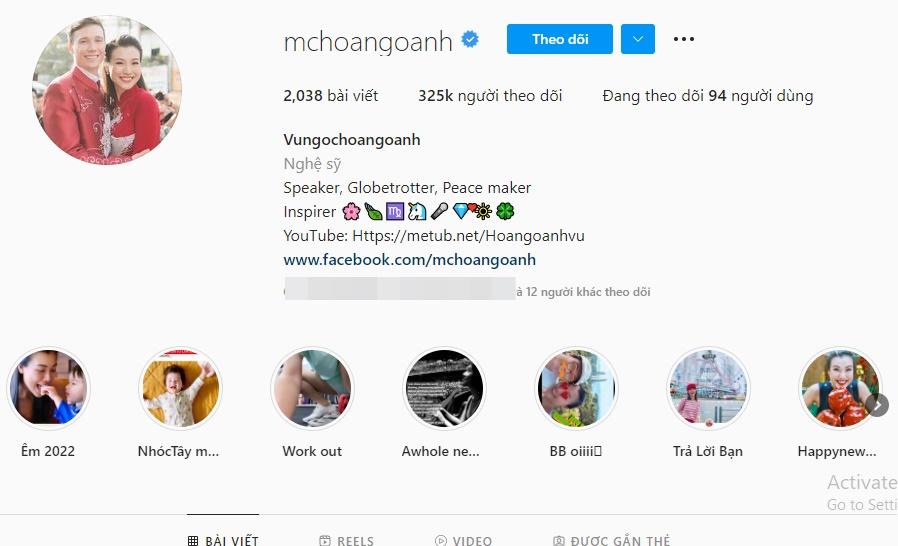Switch to the Reels tab
898x546 pixels.
pos(346,540)
